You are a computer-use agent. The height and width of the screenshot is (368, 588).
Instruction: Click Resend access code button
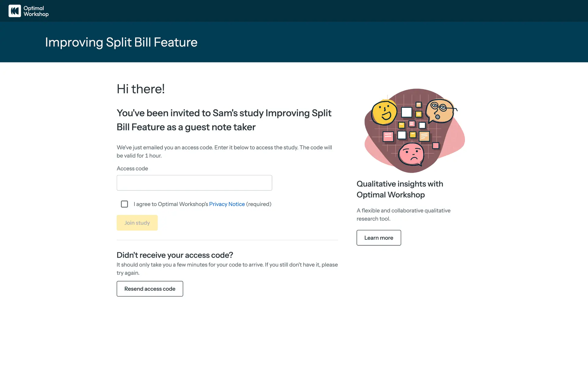(150, 289)
